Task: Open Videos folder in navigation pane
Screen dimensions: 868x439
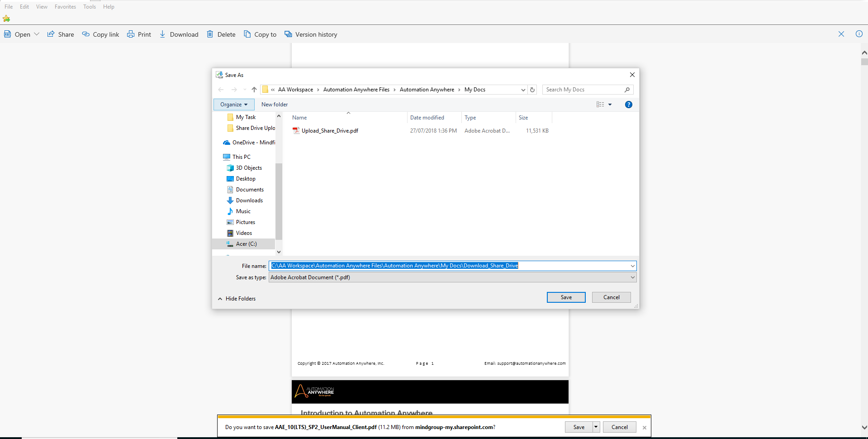Action: 239,233
